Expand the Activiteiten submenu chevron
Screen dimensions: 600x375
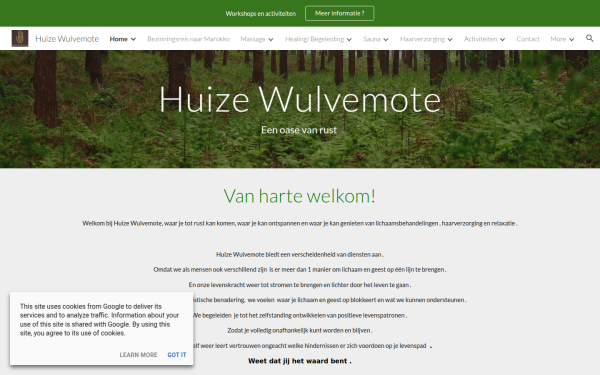coord(502,39)
